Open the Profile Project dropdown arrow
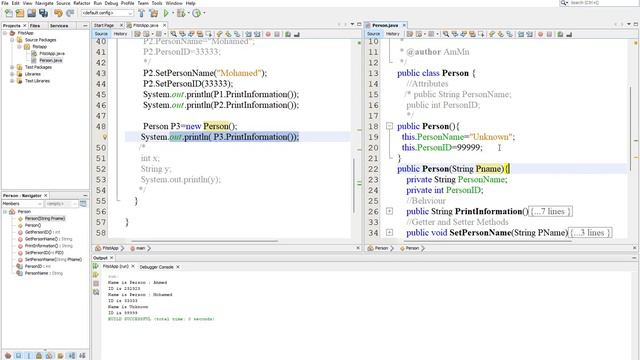640x360 pixels. 204,13
